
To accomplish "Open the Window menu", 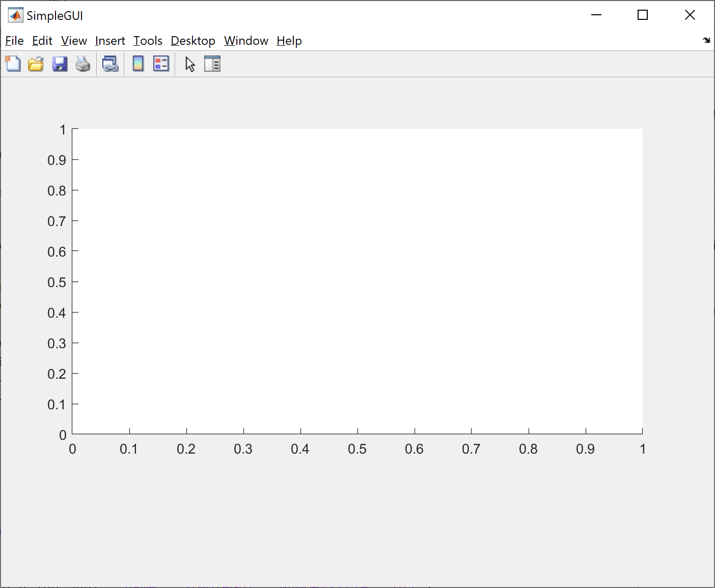I will 246,41.
